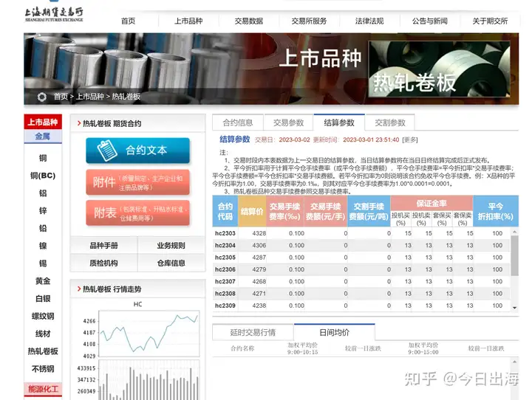This screenshot has width=532, height=400.
Task: Click the HC volume bar chart
Action: pos(149,380)
